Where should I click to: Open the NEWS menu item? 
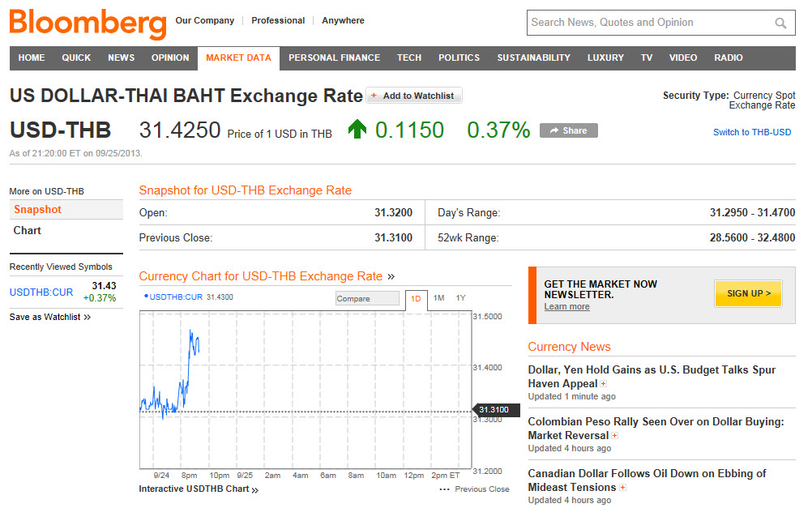tap(122, 58)
